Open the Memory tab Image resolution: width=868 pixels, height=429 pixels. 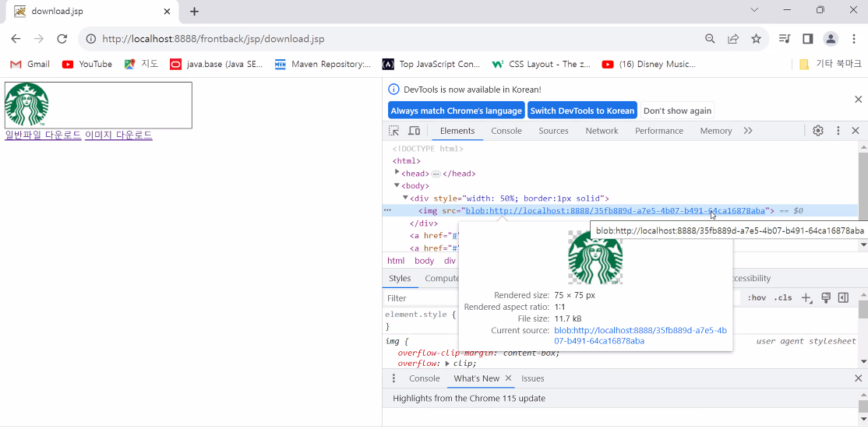716,131
